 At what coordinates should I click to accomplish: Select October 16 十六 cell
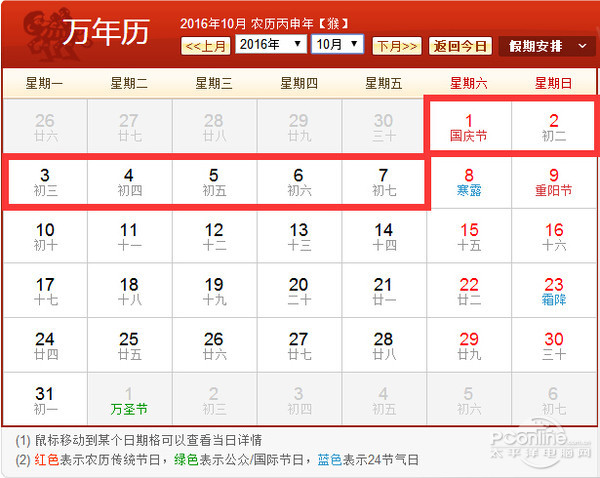(554, 236)
